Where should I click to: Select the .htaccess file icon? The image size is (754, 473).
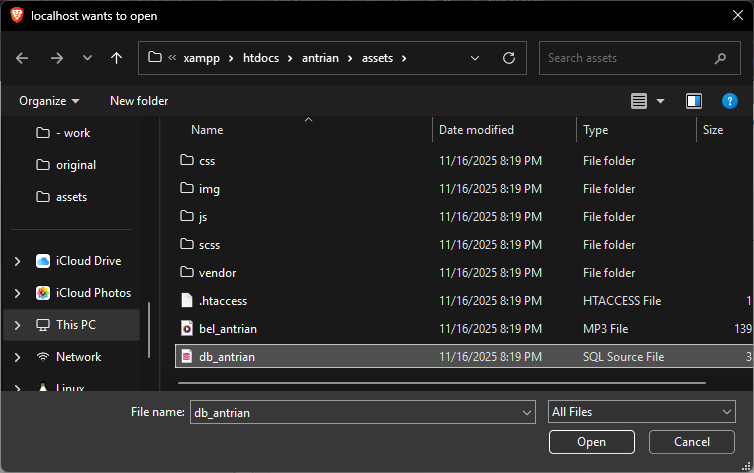point(186,301)
